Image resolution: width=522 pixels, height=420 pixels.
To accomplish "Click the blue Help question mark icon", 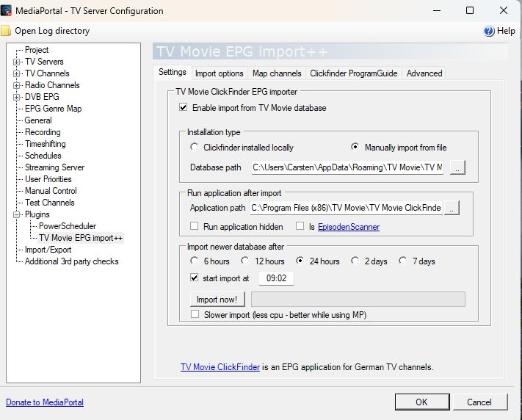I will click(x=489, y=31).
